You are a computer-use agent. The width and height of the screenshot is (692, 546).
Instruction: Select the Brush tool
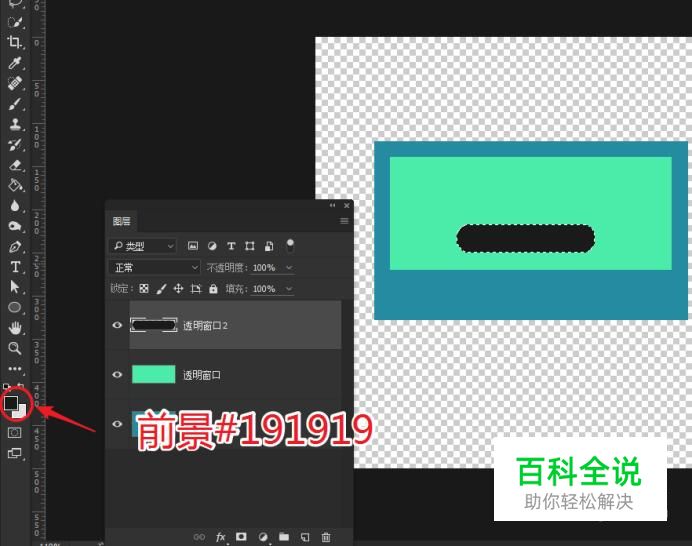coord(15,104)
